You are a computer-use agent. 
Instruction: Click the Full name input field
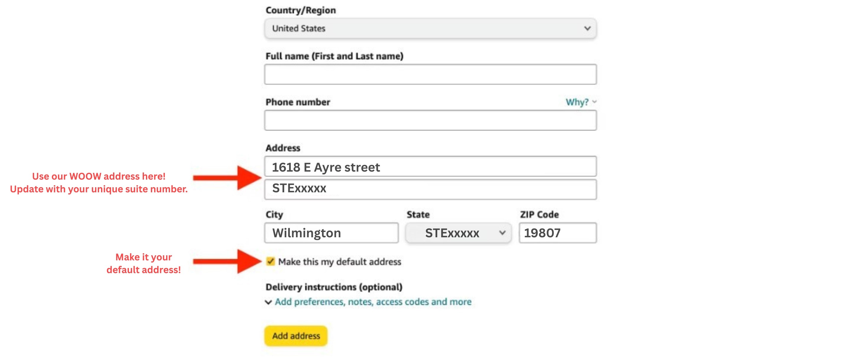(x=430, y=74)
